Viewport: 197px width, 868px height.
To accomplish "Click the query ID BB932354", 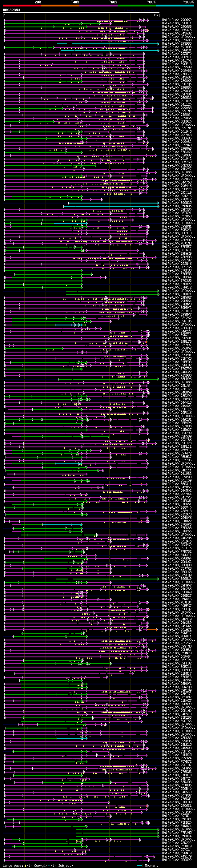I will pyautogui.click(x=11, y=10).
